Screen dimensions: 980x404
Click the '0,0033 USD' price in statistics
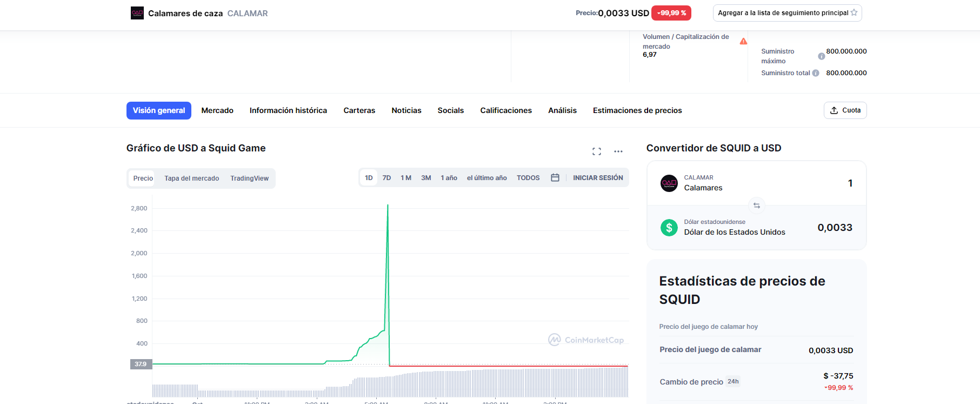831,350
